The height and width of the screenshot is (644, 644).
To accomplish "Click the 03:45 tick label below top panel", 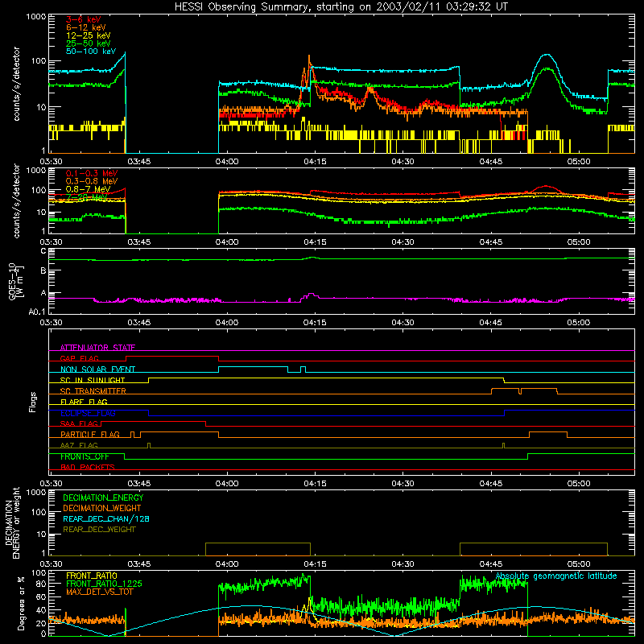I will pyautogui.click(x=138, y=162).
